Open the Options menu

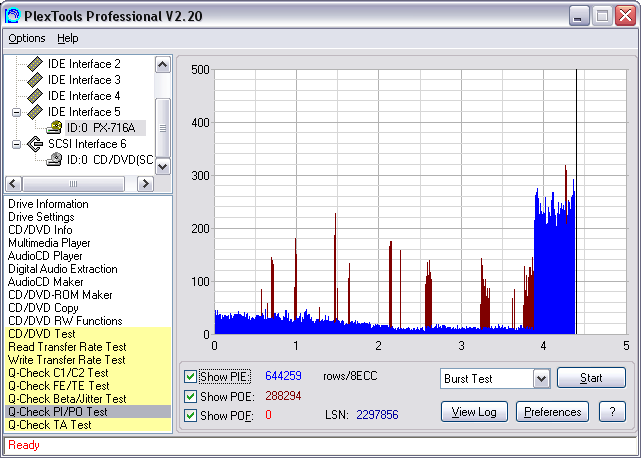point(27,38)
